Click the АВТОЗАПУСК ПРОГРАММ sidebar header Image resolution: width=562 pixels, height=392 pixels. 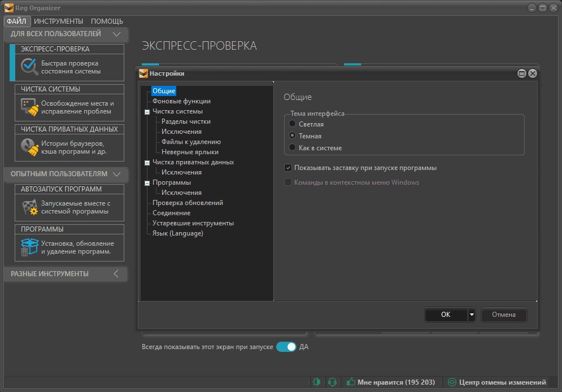tap(69, 189)
